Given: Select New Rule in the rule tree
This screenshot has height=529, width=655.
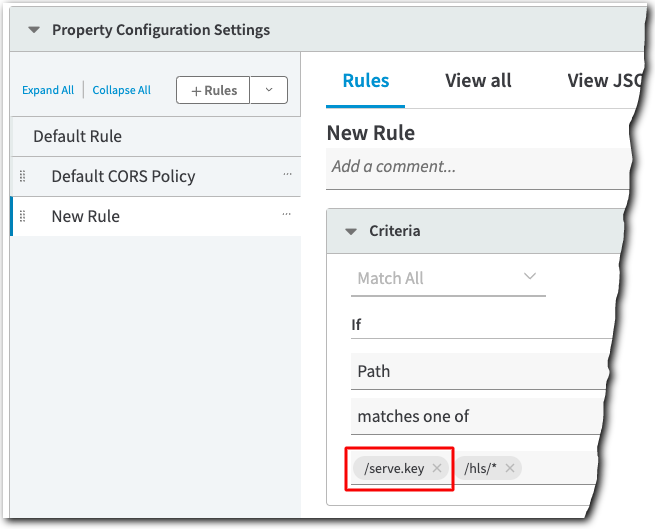Looking at the screenshot, I should 86,216.
